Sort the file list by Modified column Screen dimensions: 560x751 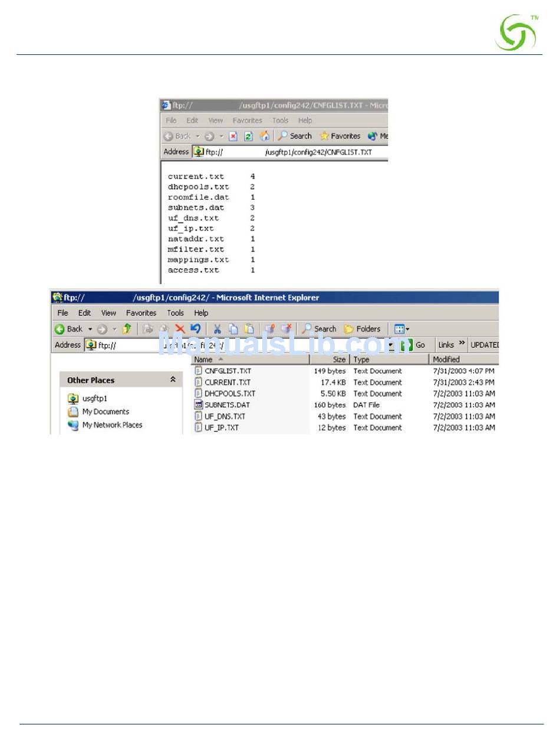pyautogui.click(x=465, y=360)
